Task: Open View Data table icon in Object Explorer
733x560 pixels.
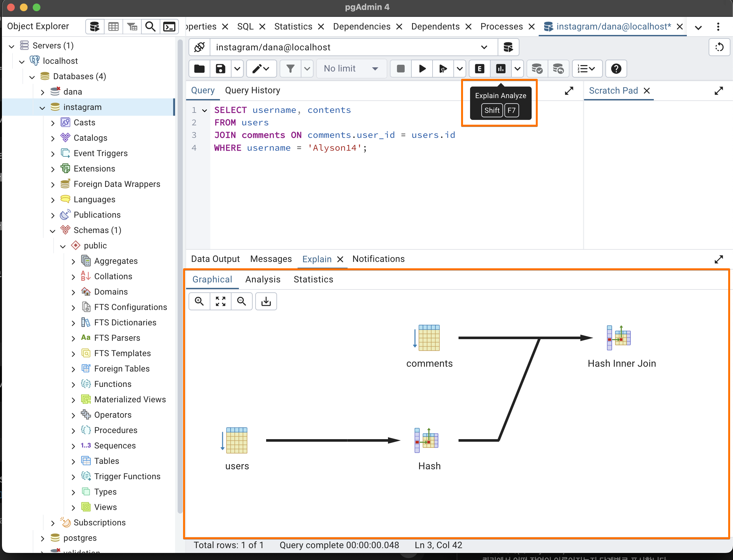Action: [114, 27]
